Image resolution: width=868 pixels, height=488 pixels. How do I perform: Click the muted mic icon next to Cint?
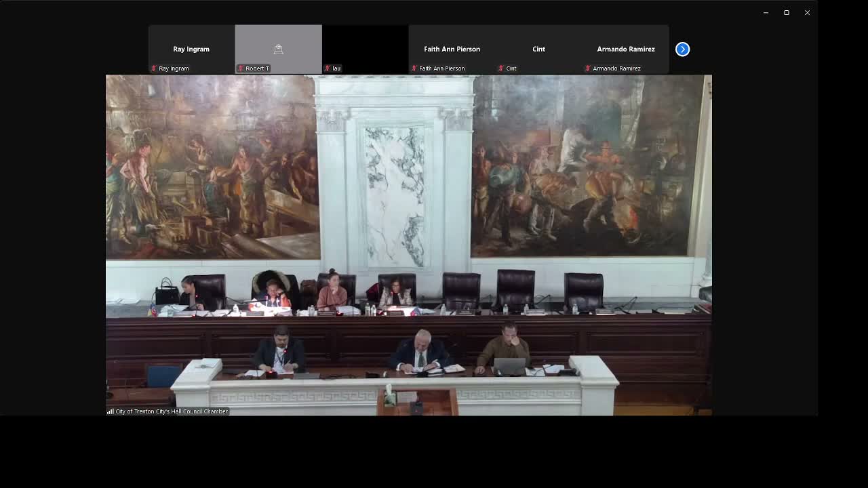tap(500, 68)
